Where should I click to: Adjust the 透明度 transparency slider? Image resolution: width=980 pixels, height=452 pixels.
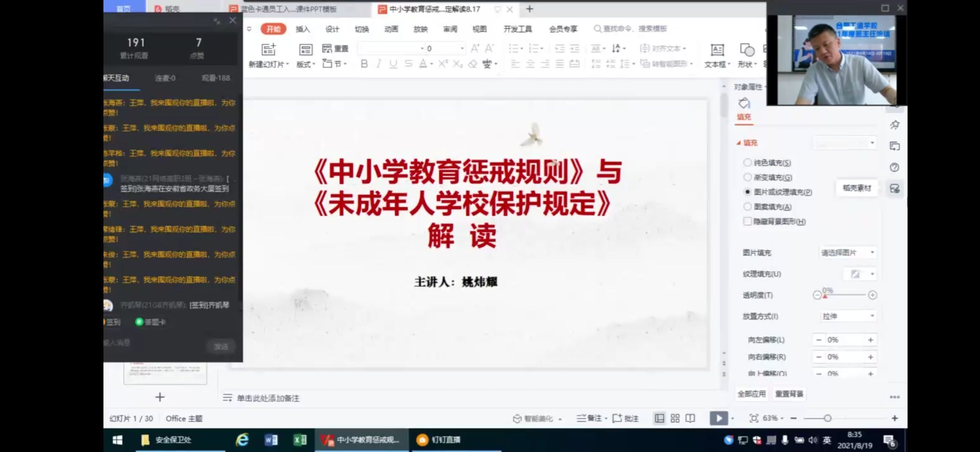tap(844, 295)
